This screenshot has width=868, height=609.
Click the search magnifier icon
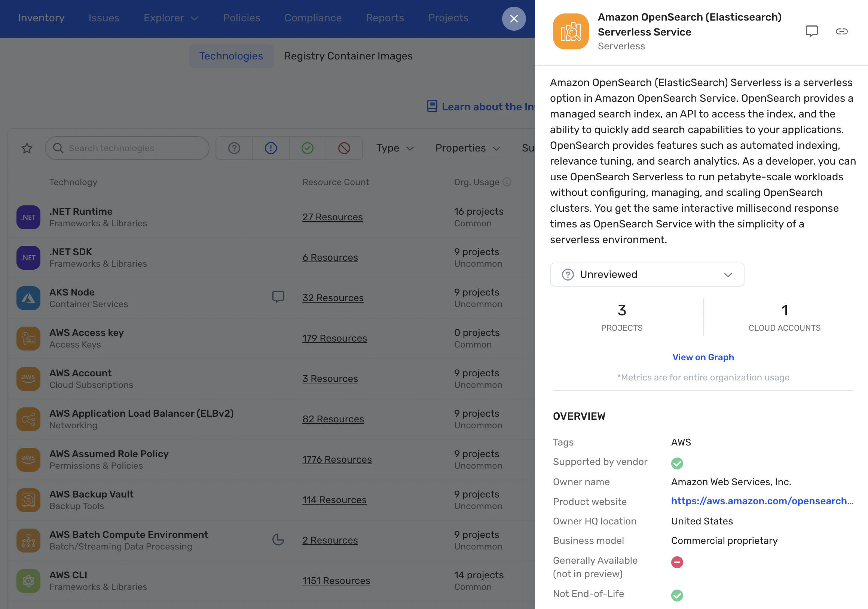pos(58,148)
